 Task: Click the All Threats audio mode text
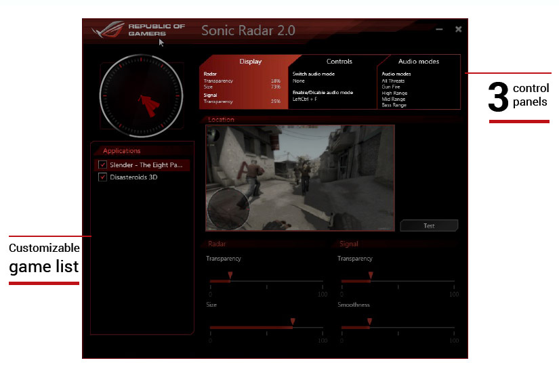click(393, 81)
